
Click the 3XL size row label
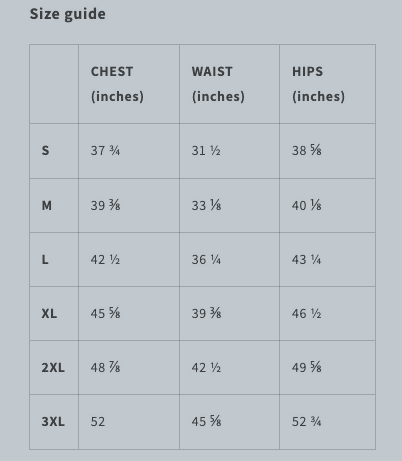tap(53, 422)
